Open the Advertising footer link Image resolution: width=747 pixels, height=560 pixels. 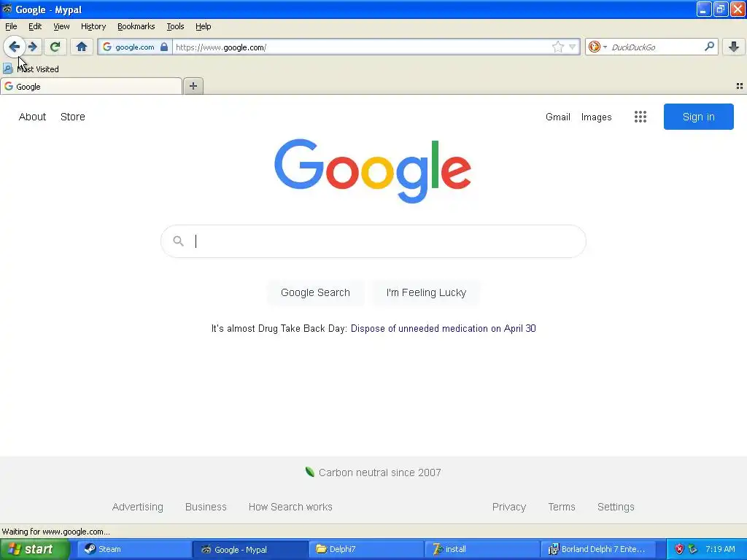(x=138, y=507)
